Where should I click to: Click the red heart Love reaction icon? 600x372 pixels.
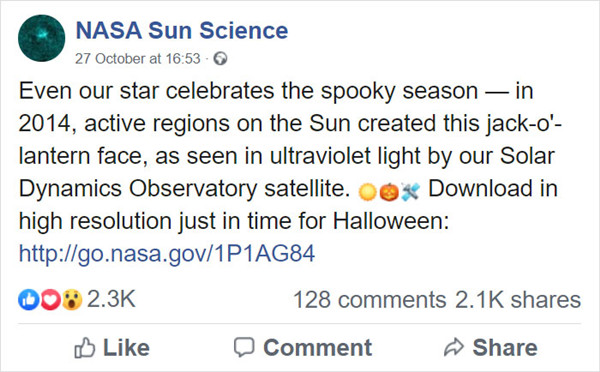[x=50, y=300]
